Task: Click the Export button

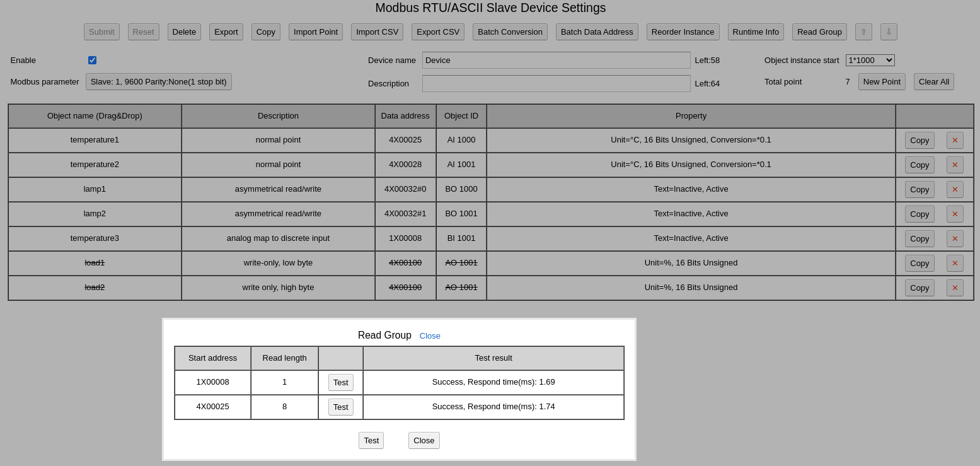Action: tap(226, 32)
